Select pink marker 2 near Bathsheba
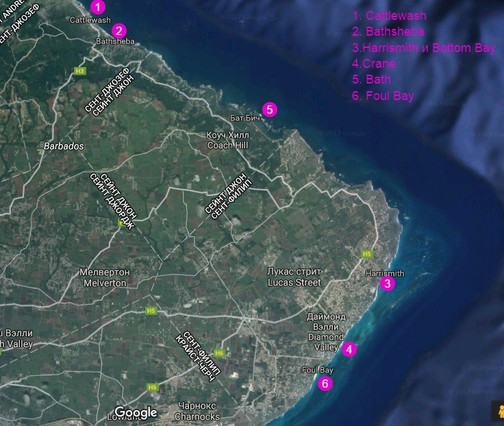This screenshot has height=426, width=504. [x=119, y=30]
